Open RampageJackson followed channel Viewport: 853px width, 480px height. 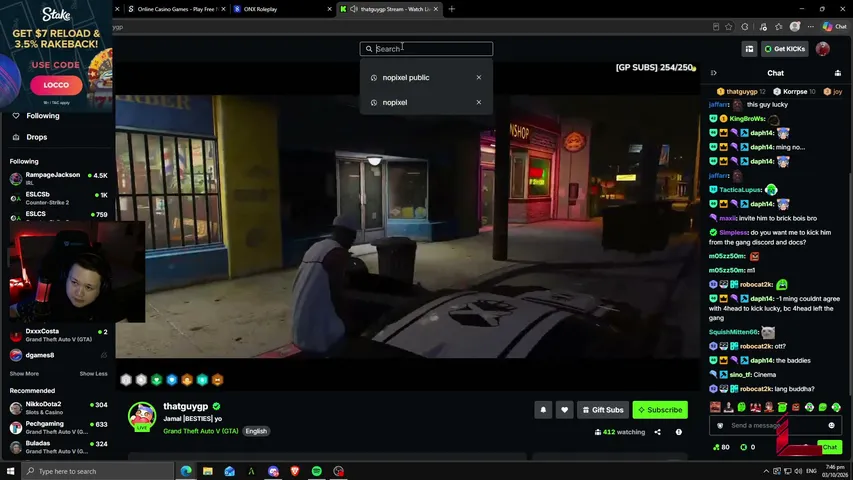[x=58, y=178]
